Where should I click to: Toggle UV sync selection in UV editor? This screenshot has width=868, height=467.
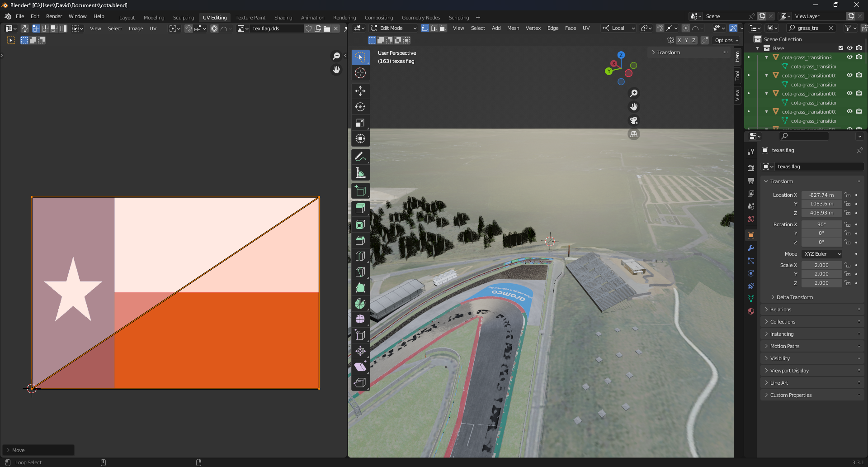click(24, 29)
